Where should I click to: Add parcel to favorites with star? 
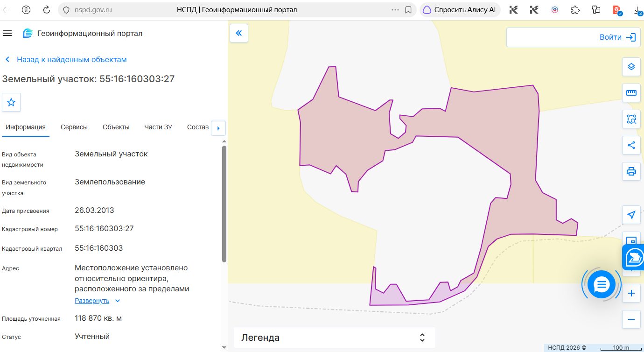(11, 102)
